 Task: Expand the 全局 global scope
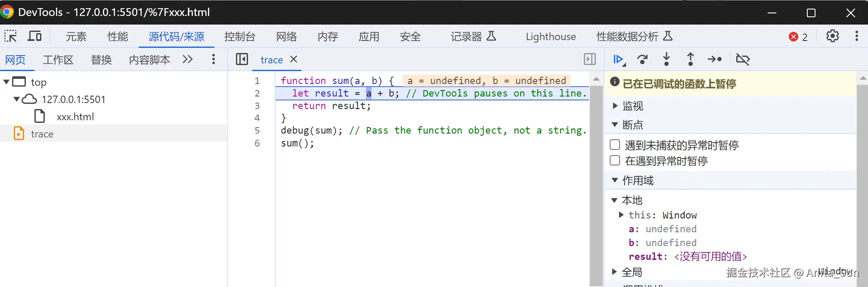click(614, 271)
